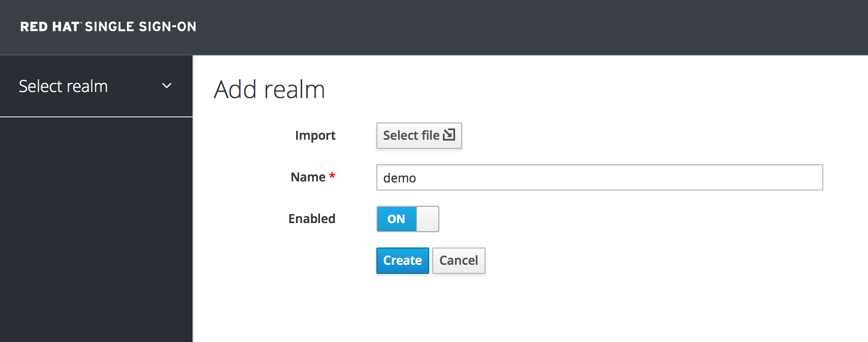Click the white handle of the Enabled switch
The image size is (868, 342).
(x=428, y=219)
